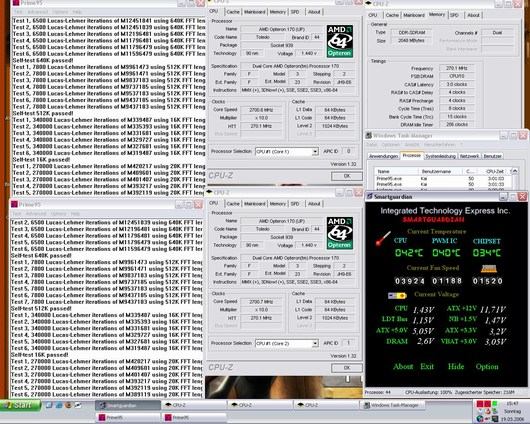Click DRAM voltage value 2,6V
The width and height of the screenshot is (530, 424).
pos(425,341)
